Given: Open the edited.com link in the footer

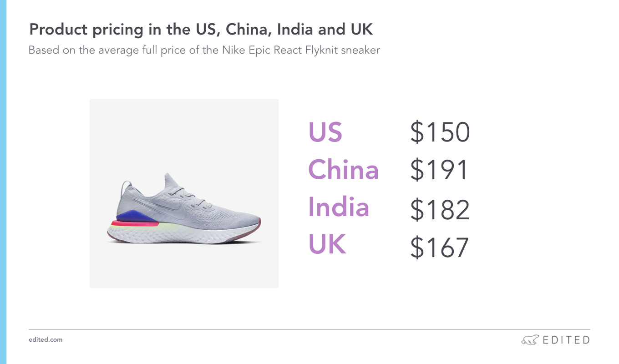Looking at the screenshot, I should pyautogui.click(x=46, y=339).
